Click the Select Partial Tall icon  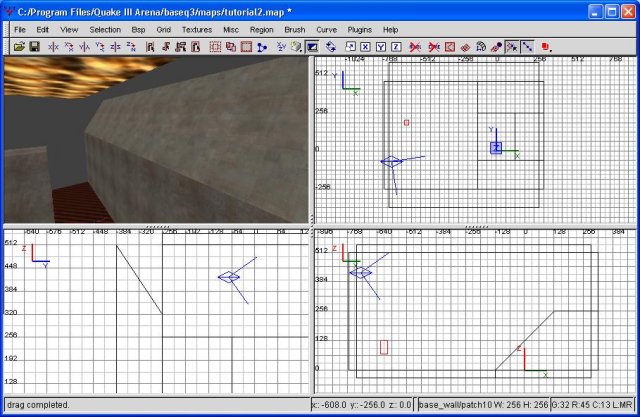[181, 47]
